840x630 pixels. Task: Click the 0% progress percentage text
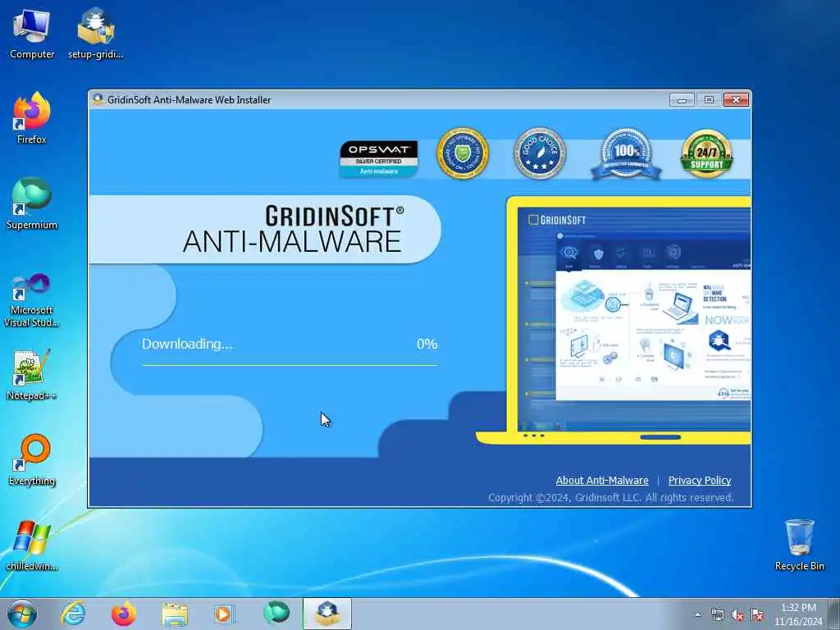pyautogui.click(x=427, y=344)
